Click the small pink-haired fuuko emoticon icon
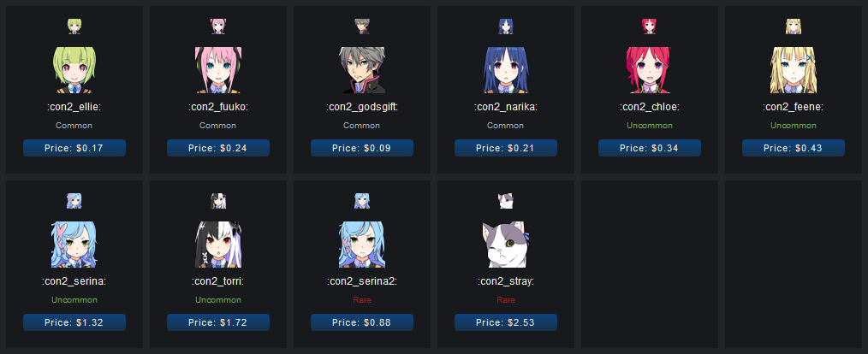868x354 pixels. pyautogui.click(x=218, y=26)
